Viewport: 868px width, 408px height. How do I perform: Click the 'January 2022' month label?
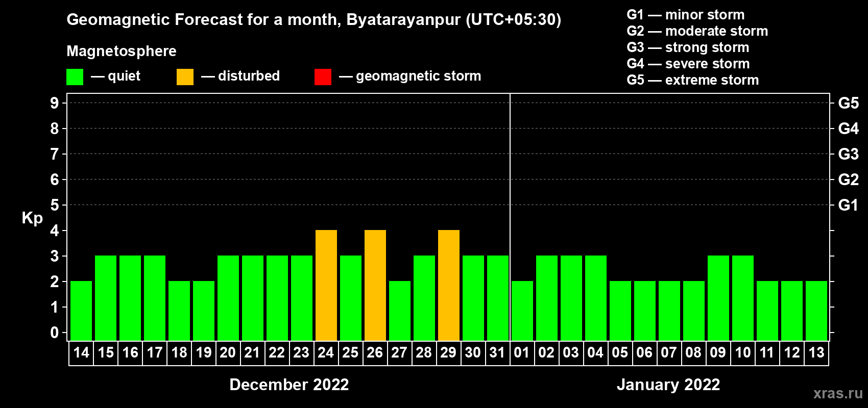tap(668, 385)
